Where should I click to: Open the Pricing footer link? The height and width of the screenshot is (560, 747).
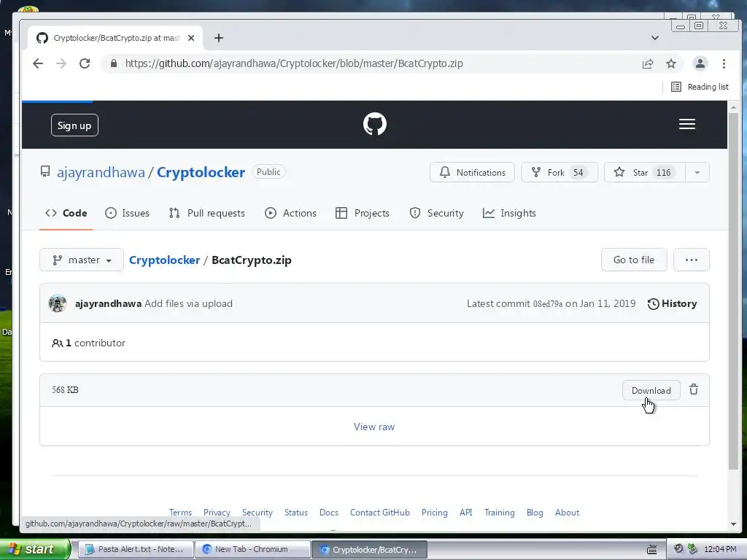pos(435,513)
